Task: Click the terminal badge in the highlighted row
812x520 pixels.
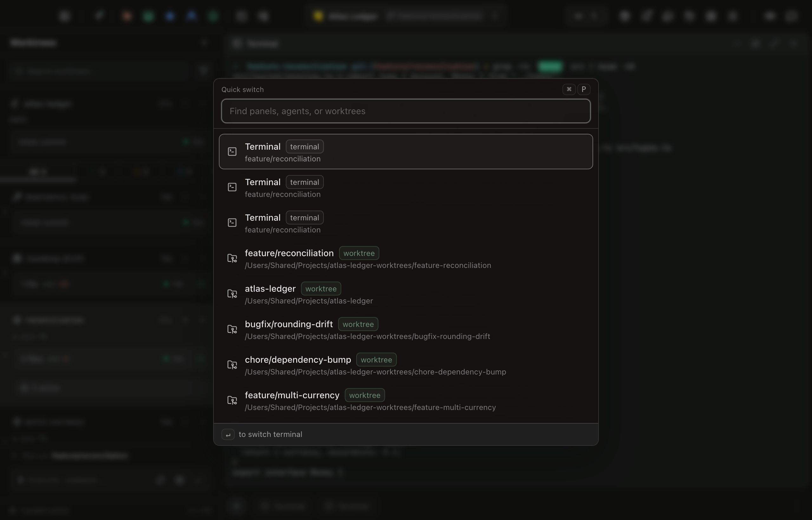Action: pyautogui.click(x=304, y=146)
